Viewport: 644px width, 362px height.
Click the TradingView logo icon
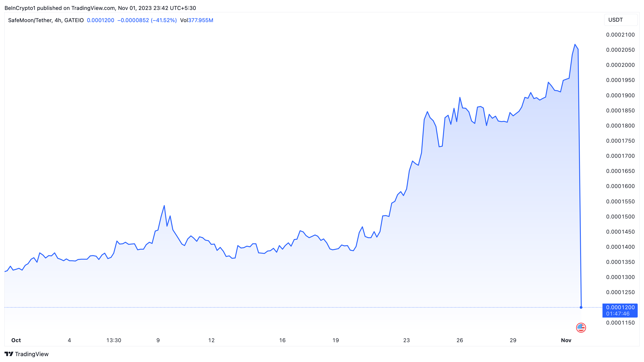9,354
